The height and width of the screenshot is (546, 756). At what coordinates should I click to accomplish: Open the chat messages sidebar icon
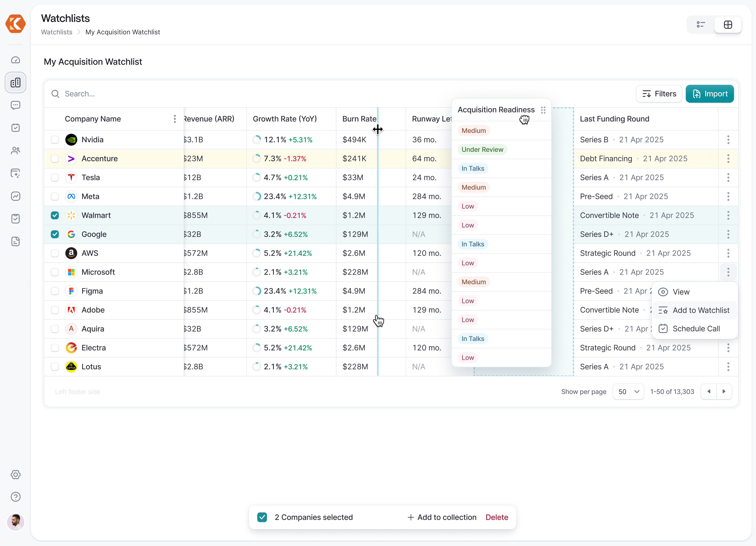[15, 105]
